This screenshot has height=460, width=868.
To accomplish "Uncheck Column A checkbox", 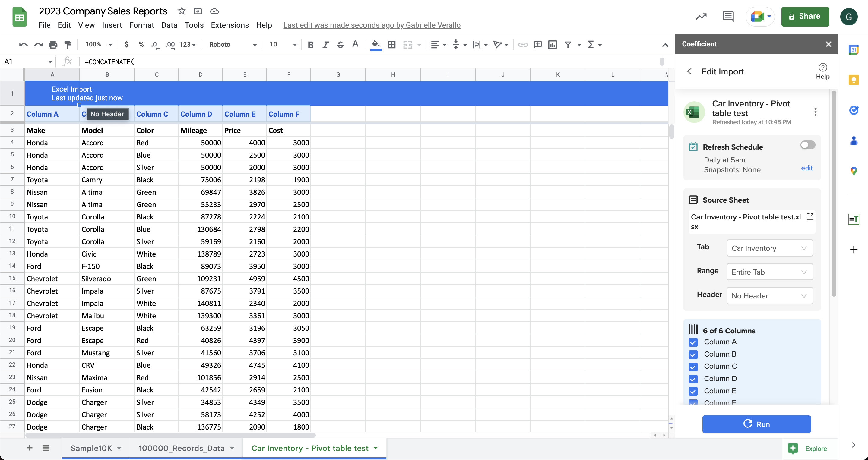I will pyautogui.click(x=693, y=342).
